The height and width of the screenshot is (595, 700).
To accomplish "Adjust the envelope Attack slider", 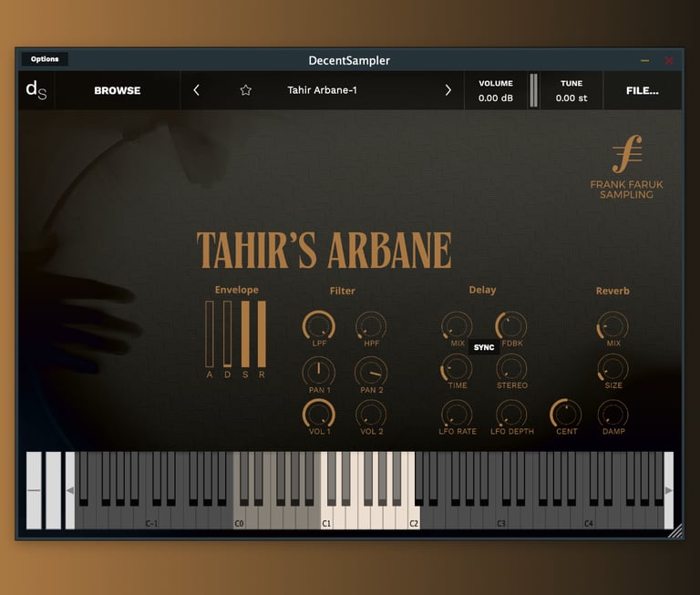I will point(210,333).
